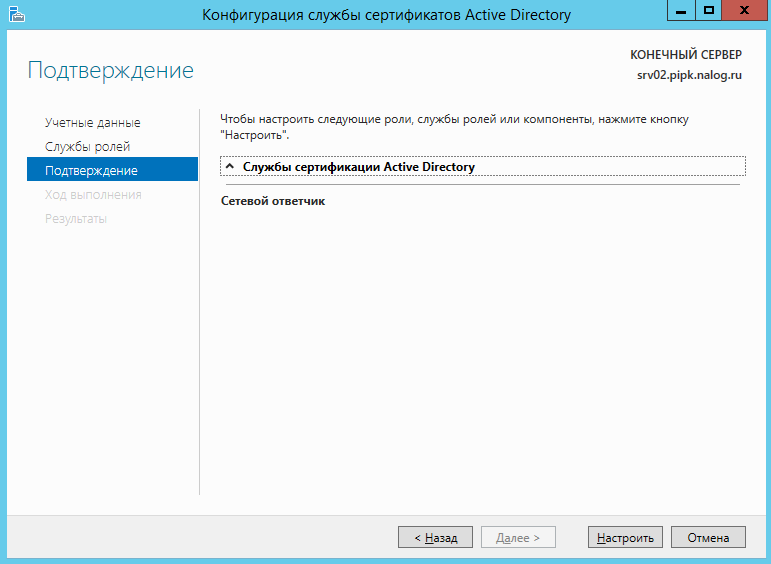
Task: Maximize the configuration wizard window
Action: coord(709,10)
